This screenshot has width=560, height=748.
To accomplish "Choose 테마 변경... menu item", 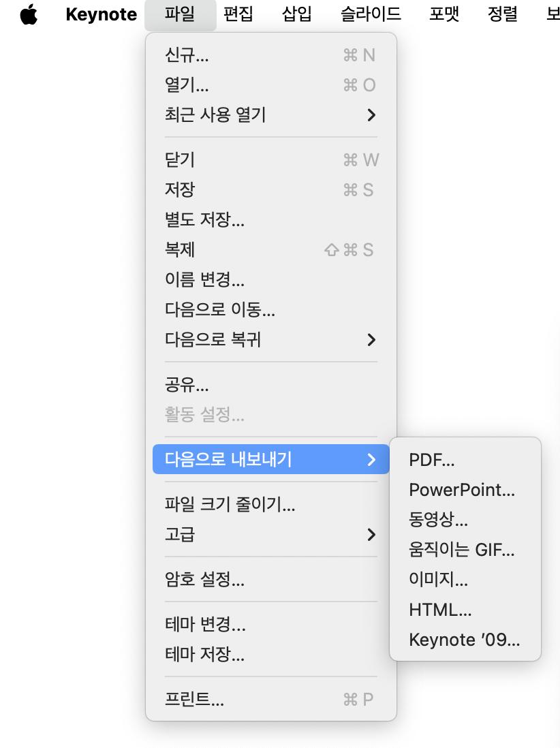I will (x=271, y=624).
